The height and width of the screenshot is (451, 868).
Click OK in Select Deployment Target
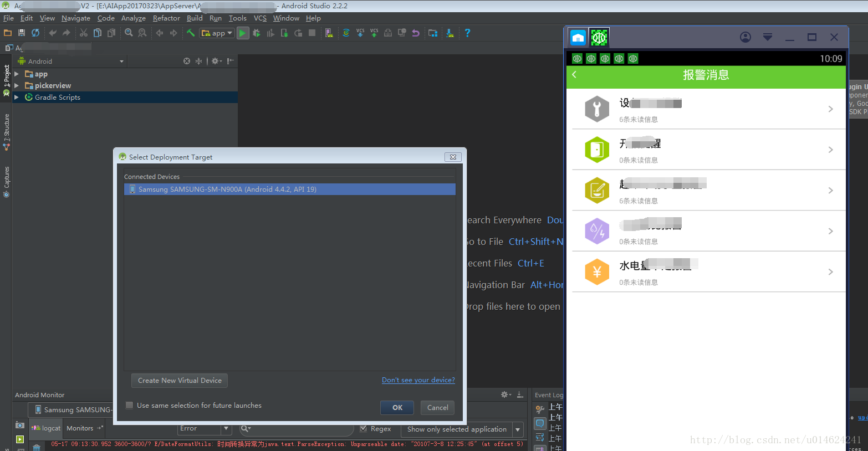pyautogui.click(x=397, y=408)
